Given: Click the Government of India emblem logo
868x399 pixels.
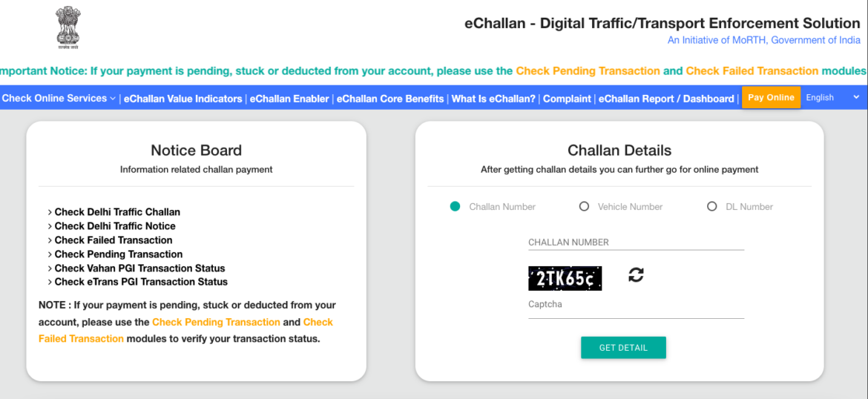Looking at the screenshot, I should pos(68,29).
